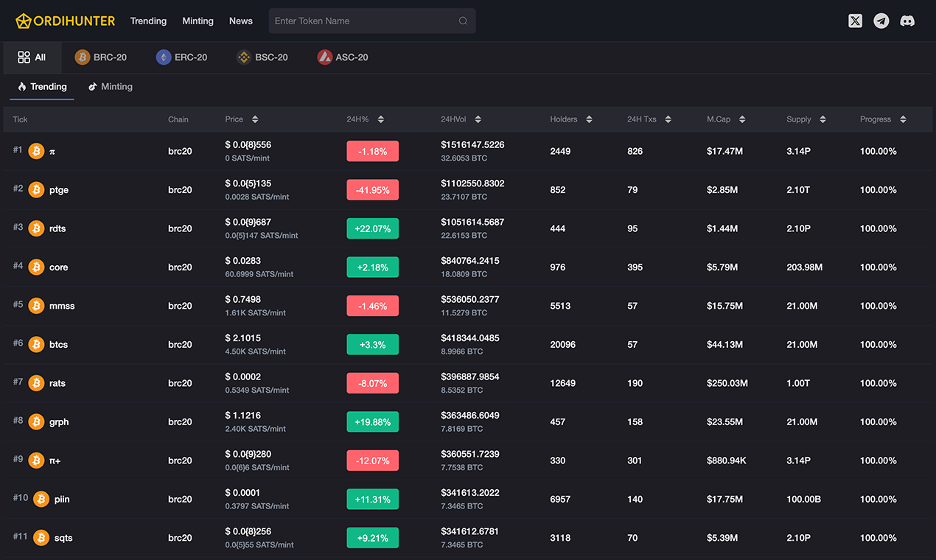Open the X (Twitter) social link
The height and width of the screenshot is (560, 936).
point(855,21)
